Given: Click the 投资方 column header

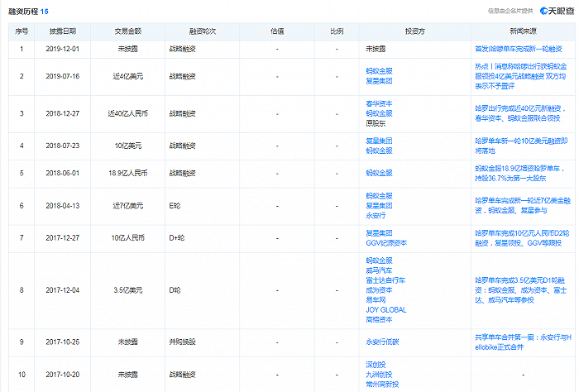Looking at the screenshot, I should tap(414, 31).
